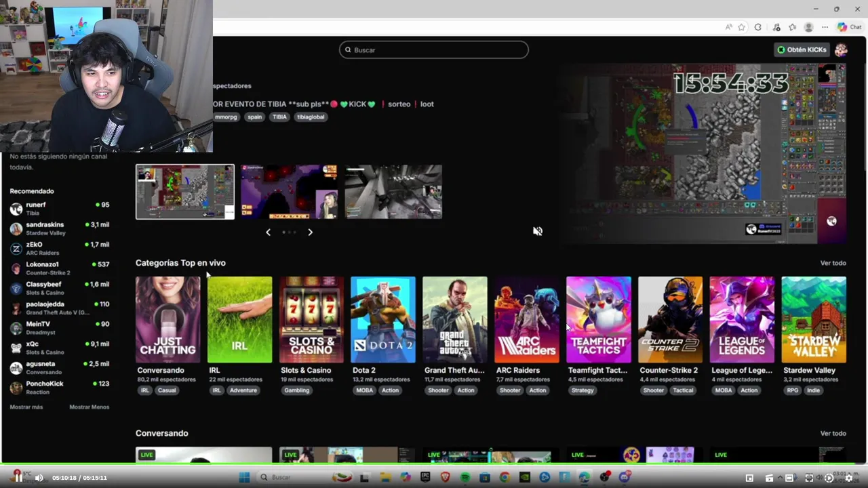Open Classybeef recommended channel

click(60, 288)
